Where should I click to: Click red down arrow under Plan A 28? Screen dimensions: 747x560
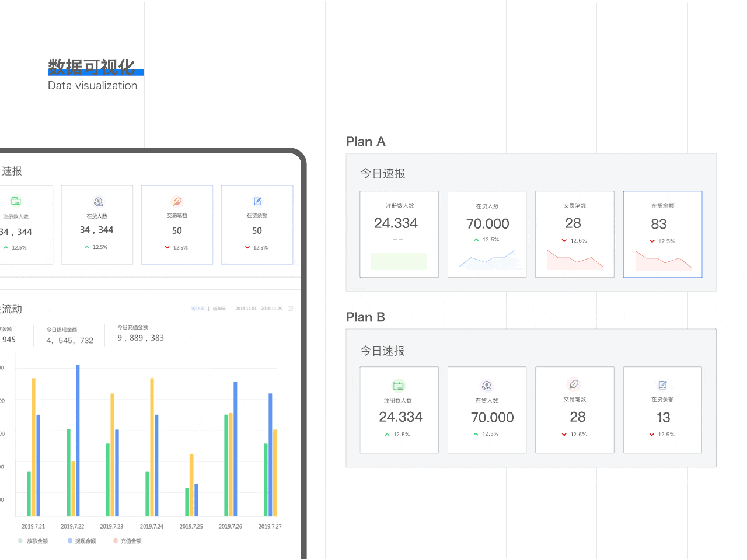564,241
